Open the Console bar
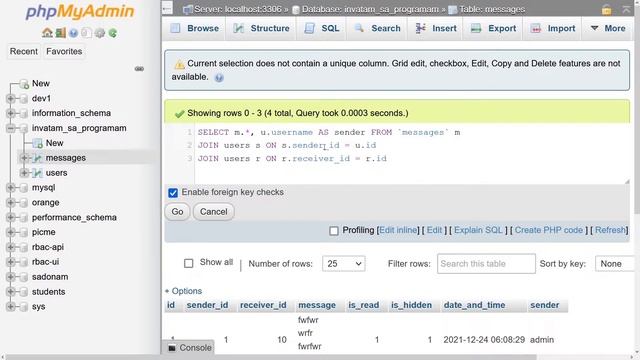The height and width of the screenshot is (360, 640). coord(188,348)
